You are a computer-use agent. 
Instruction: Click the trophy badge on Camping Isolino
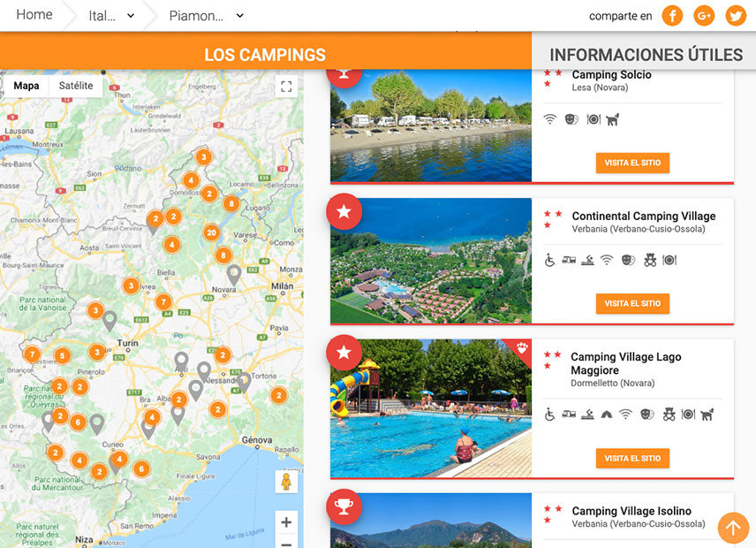(x=344, y=507)
